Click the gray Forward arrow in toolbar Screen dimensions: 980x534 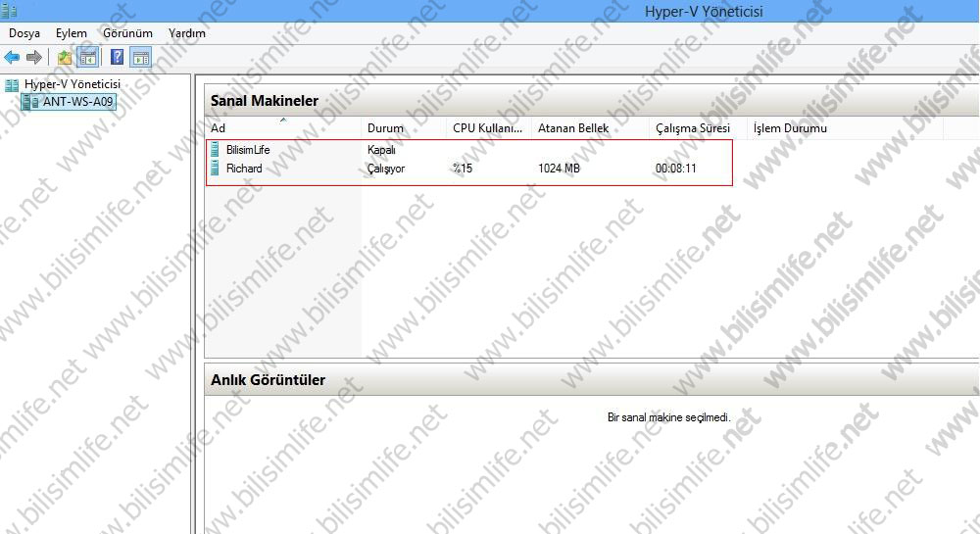pyautogui.click(x=33, y=58)
